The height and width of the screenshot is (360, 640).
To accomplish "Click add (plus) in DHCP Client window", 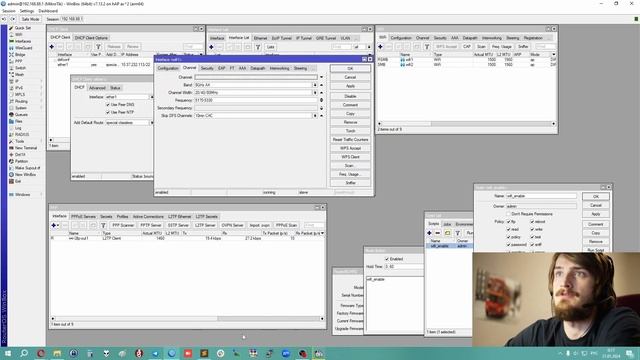I will [52, 47].
